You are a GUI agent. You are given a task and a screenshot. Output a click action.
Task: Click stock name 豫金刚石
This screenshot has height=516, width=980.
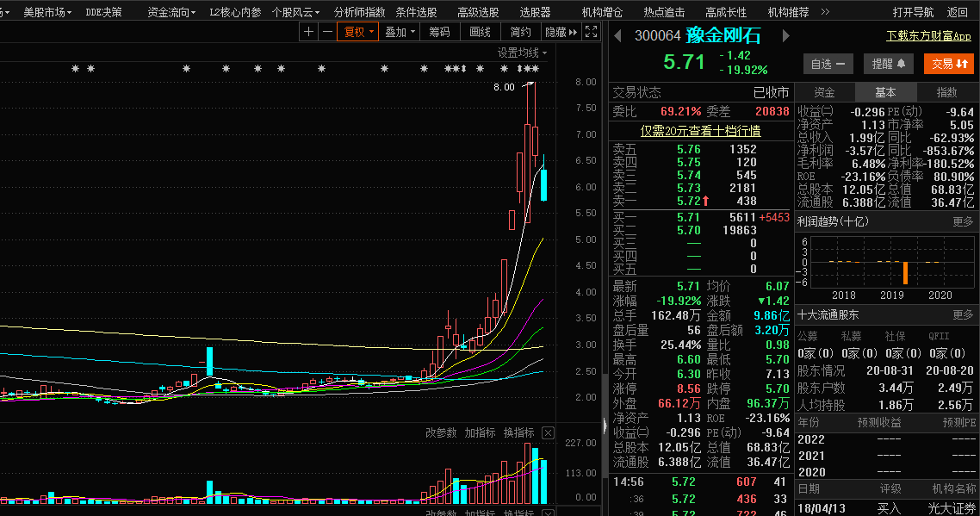click(723, 35)
